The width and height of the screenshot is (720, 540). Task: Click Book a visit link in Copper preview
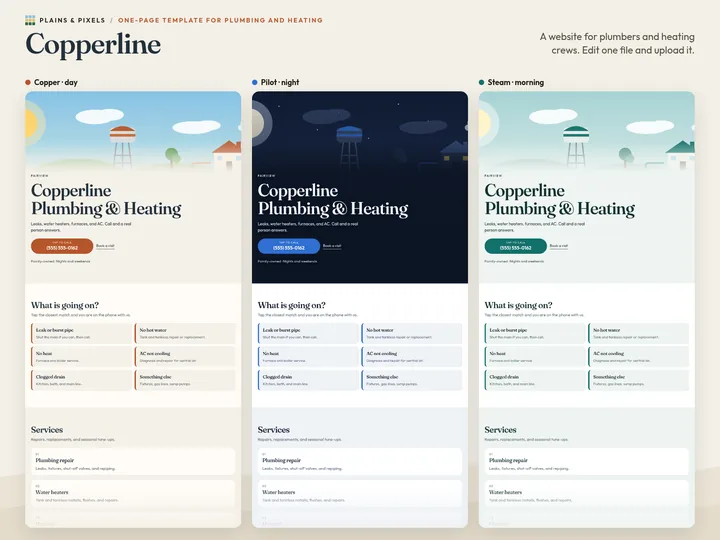(x=105, y=246)
